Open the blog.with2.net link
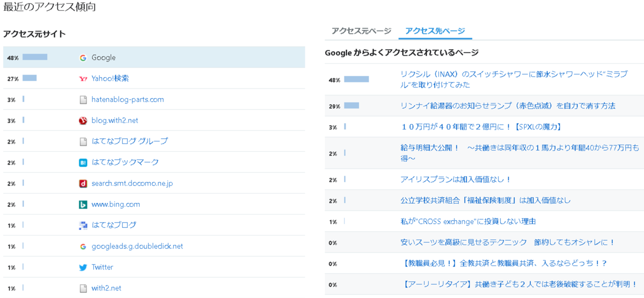The height and width of the screenshot is (298, 644). [x=115, y=121]
